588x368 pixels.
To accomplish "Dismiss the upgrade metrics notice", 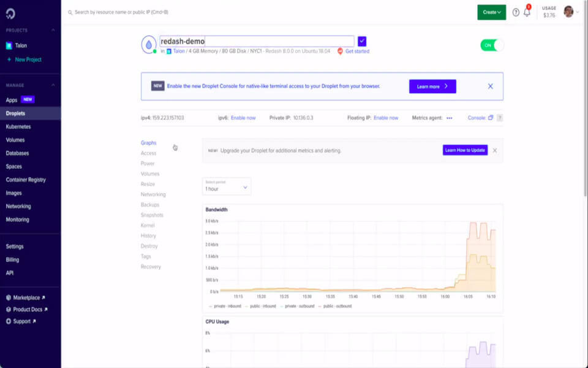I will tap(495, 150).
